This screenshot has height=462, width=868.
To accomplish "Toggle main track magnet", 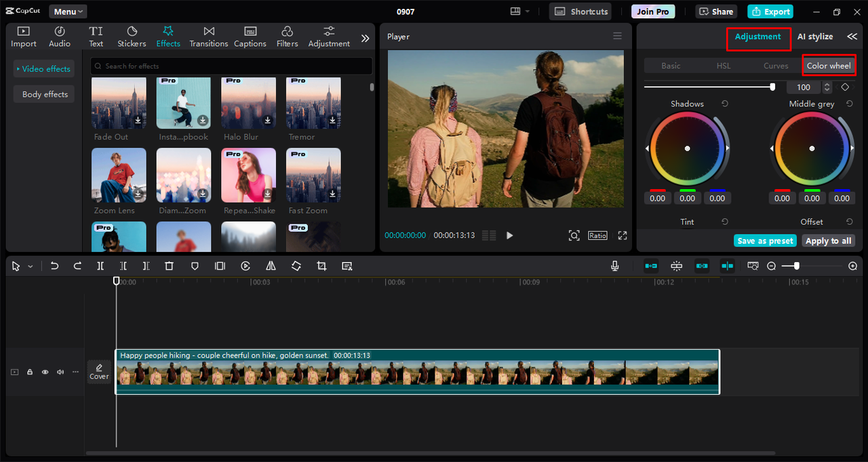I will 651,266.
